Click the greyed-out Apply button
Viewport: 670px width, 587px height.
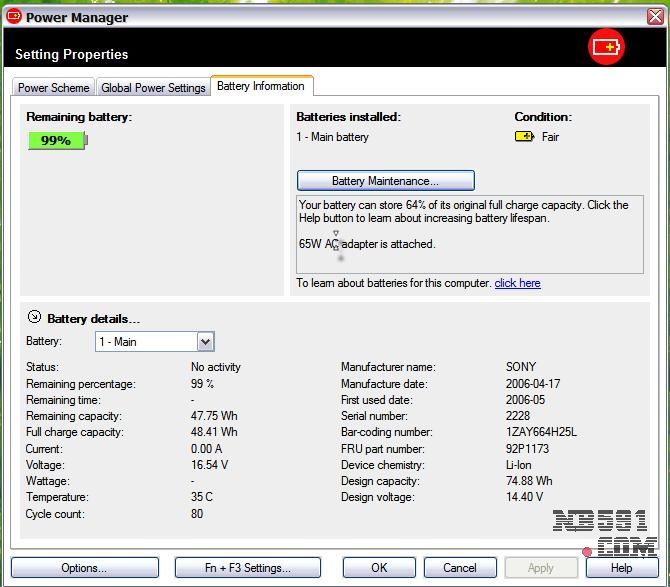coord(541,567)
